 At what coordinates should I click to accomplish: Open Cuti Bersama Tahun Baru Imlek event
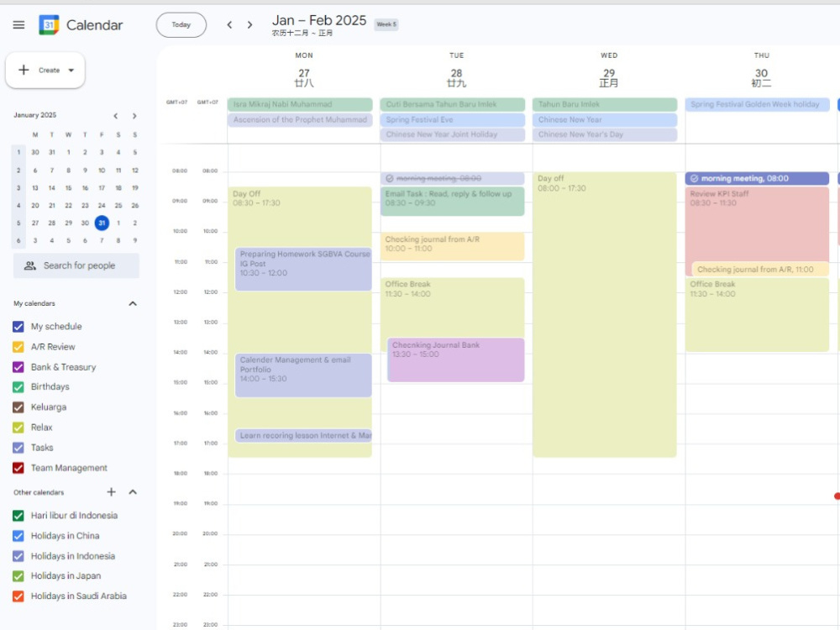[x=453, y=104]
